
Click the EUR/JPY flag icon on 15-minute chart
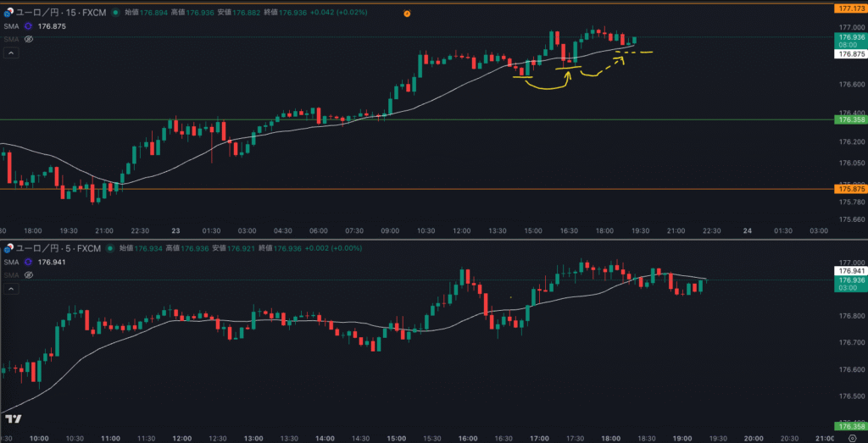coord(8,14)
